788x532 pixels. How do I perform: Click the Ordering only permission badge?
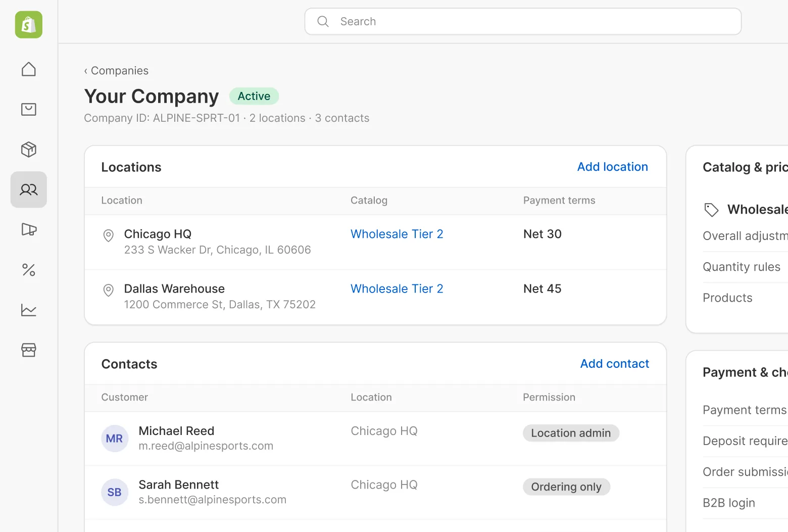click(x=566, y=487)
